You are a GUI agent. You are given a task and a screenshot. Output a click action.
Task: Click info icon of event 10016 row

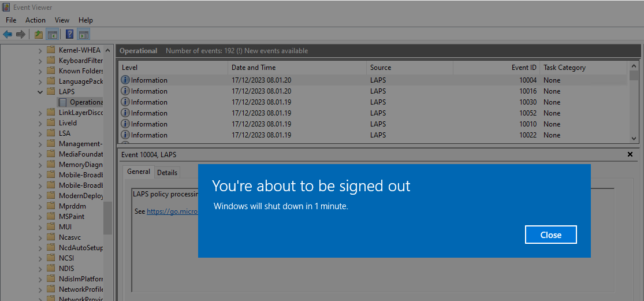tap(125, 91)
